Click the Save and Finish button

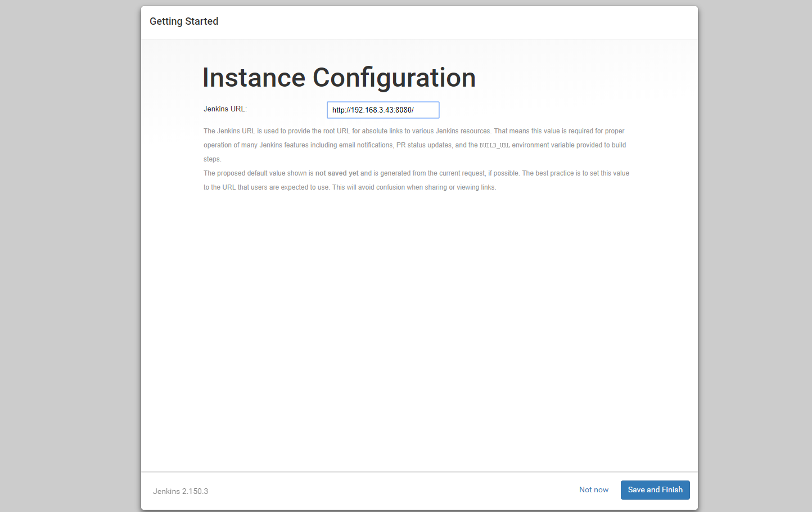coord(655,489)
